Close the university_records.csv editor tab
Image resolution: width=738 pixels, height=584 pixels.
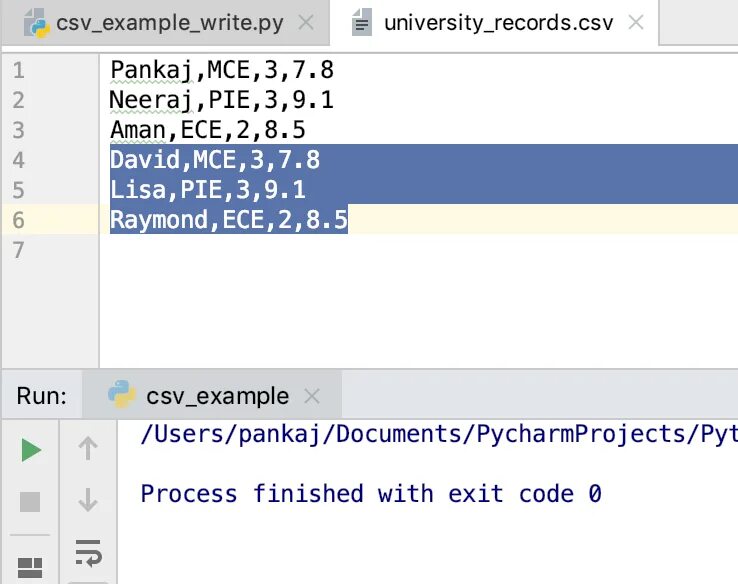[638, 22]
